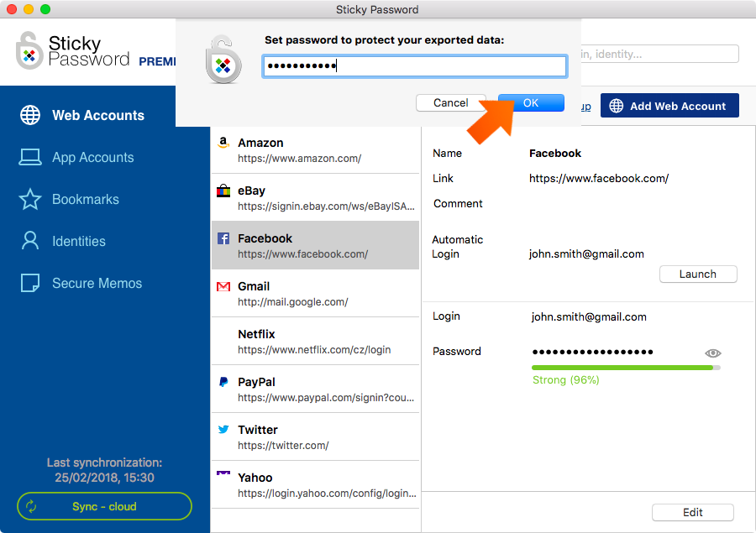The height and width of the screenshot is (533, 756).
Task: Open Secure Memos in the sidebar
Action: 81,283
